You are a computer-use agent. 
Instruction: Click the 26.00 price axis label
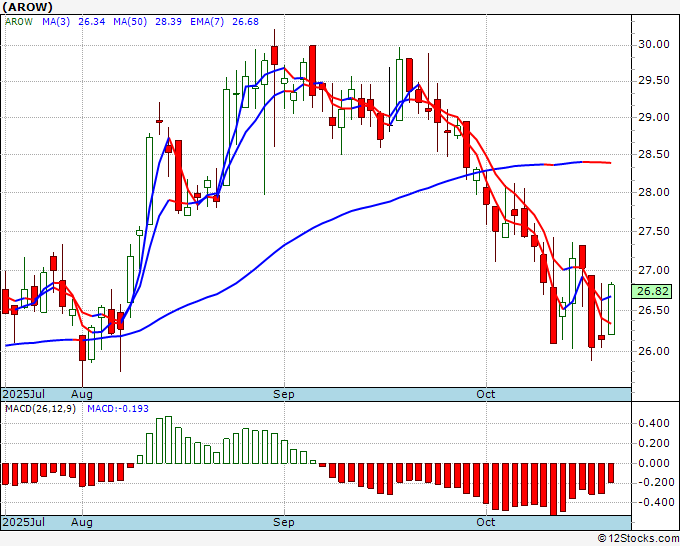(x=654, y=351)
